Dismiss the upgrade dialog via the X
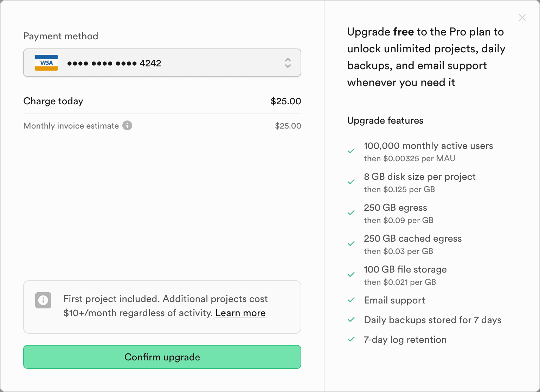 [x=522, y=18]
